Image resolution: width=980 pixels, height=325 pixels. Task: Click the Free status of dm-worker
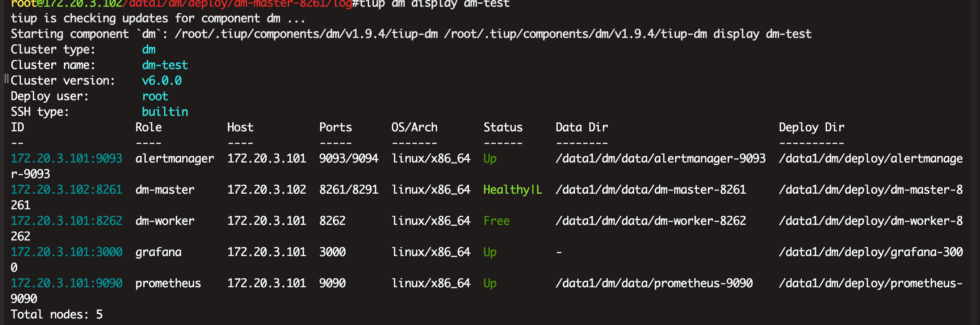click(x=497, y=221)
